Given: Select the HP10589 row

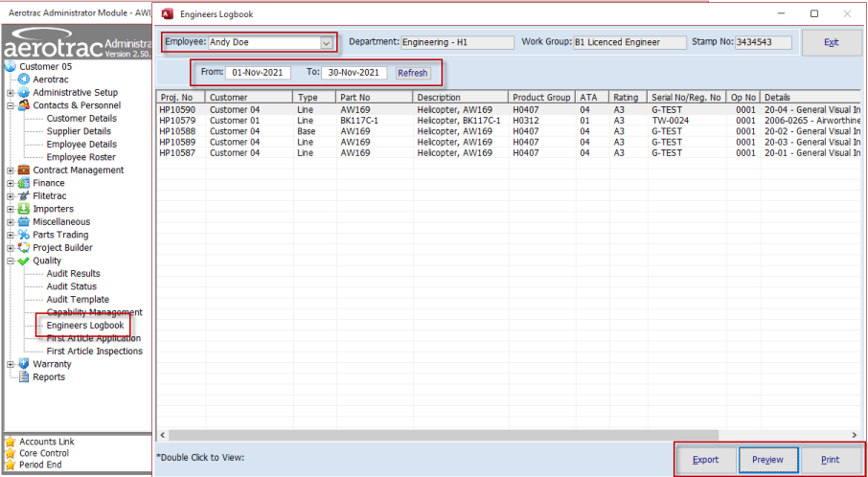Looking at the screenshot, I should (x=508, y=142).
